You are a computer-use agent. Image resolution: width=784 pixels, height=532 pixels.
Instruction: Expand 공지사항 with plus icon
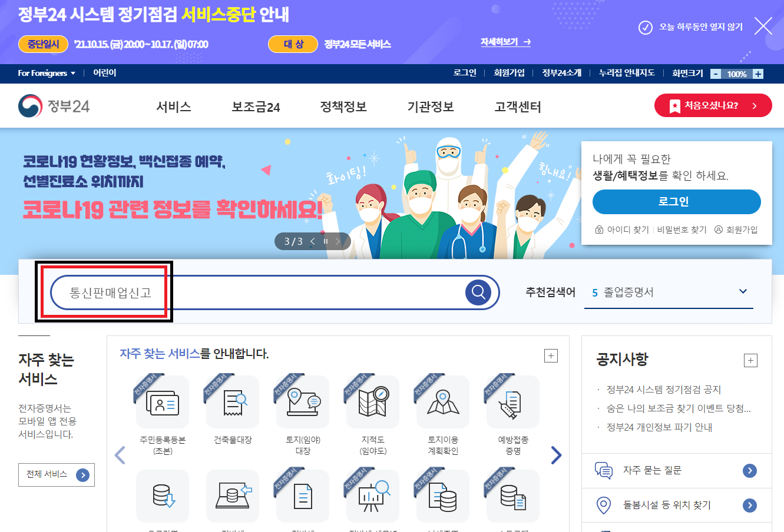(750, 361)
